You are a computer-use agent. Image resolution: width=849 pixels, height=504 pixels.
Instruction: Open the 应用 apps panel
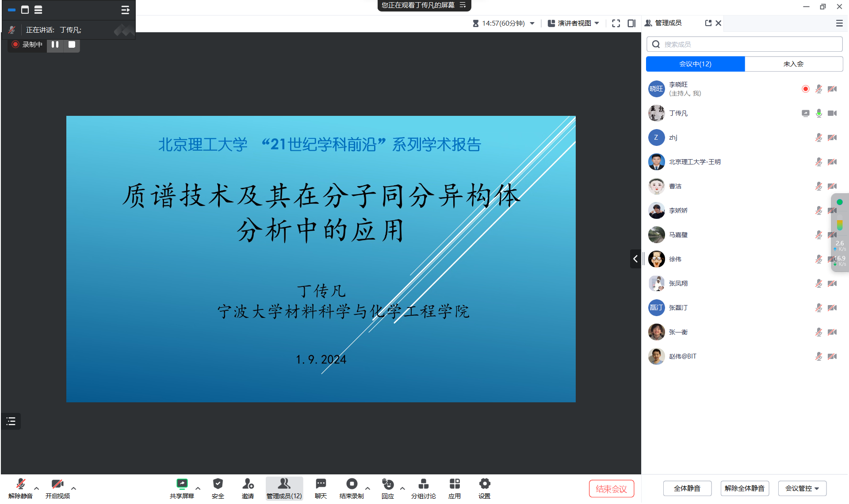454,488
